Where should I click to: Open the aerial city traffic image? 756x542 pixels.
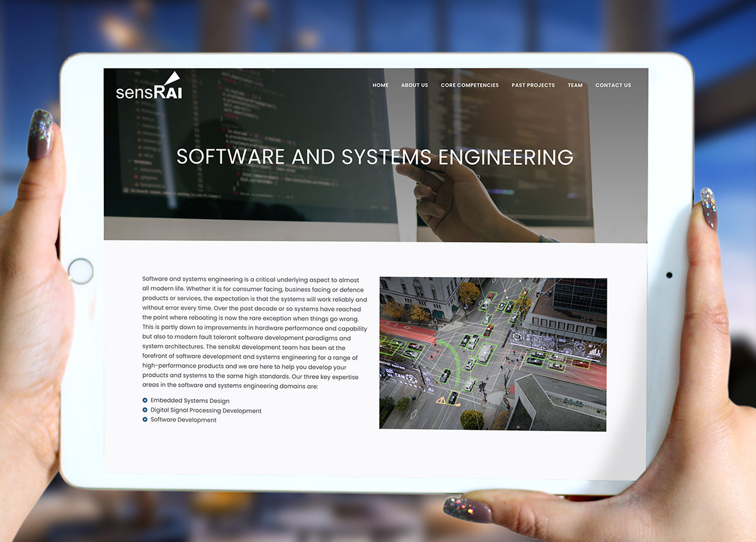493,353
